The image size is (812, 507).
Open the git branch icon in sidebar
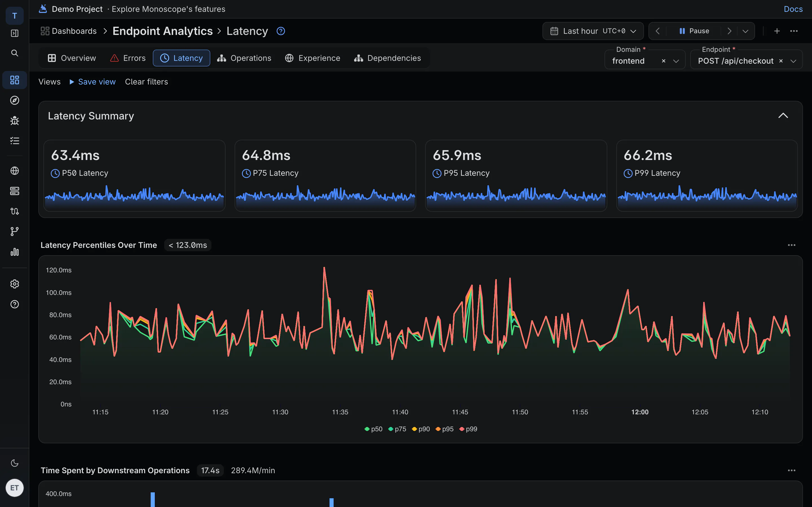point(14,231)
